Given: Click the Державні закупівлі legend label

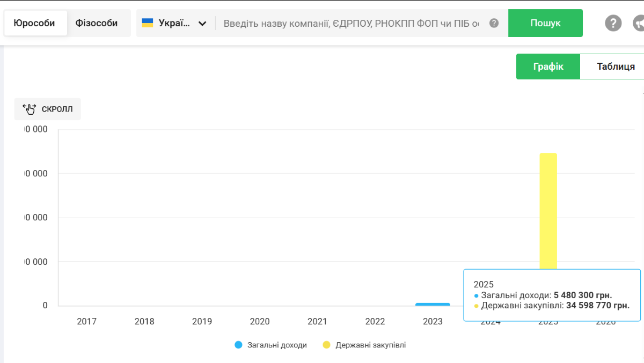Looking at the screenshot, I should click(371, 345).
